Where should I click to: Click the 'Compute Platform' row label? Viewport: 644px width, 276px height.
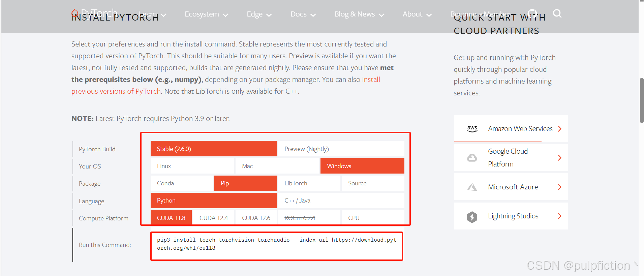click(103, 218)
